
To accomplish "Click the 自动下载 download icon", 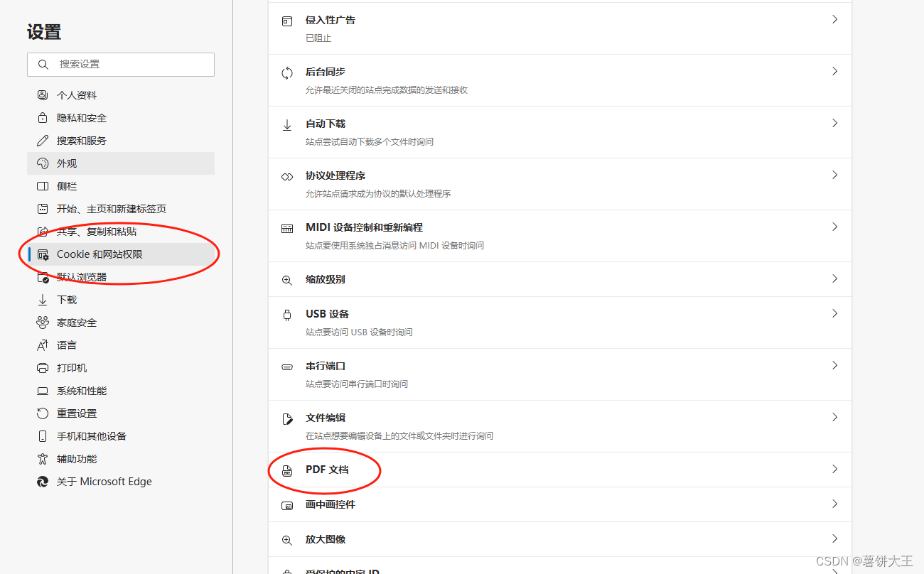I will (286, 123).
